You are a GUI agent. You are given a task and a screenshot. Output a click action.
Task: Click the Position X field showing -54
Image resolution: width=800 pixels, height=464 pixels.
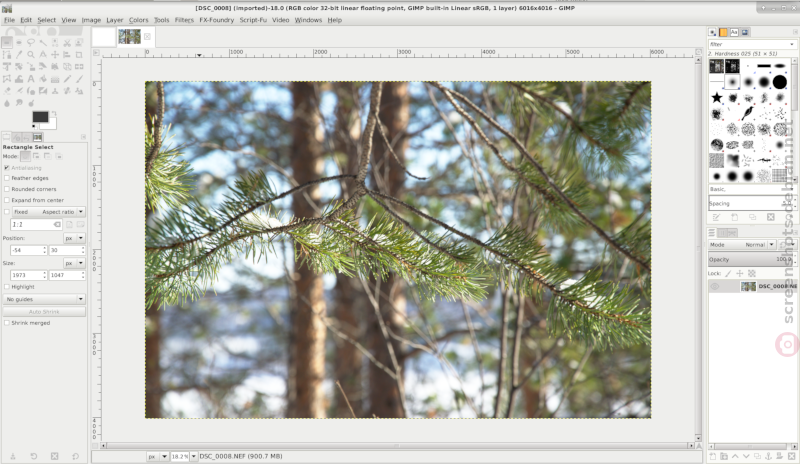click(29, 250)
